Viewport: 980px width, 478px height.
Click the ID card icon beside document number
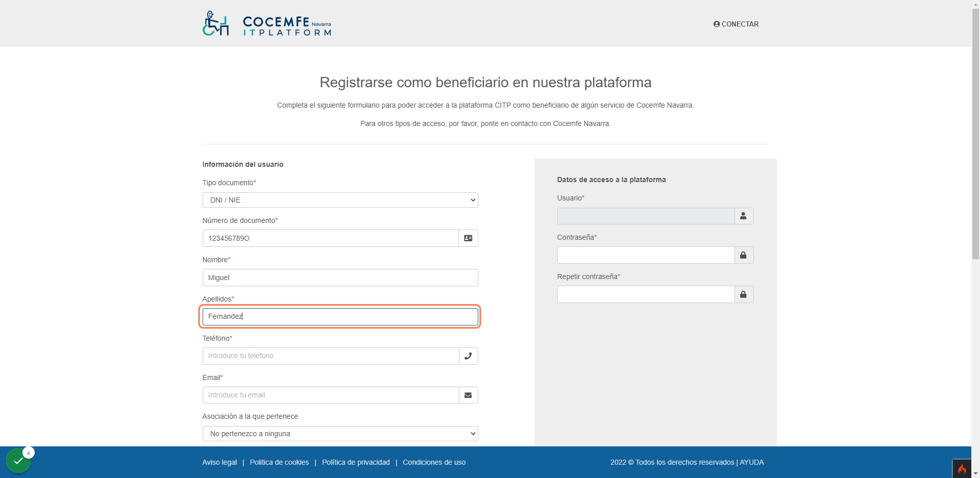click(468, 238)
